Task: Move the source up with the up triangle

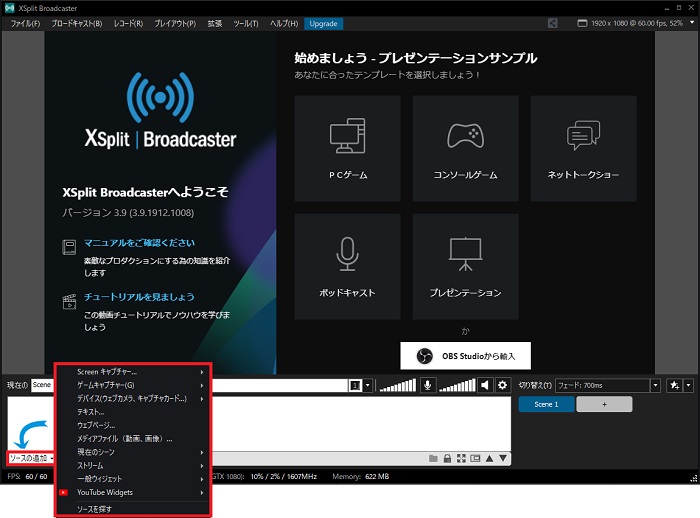Action: click(x=489, y=459)
